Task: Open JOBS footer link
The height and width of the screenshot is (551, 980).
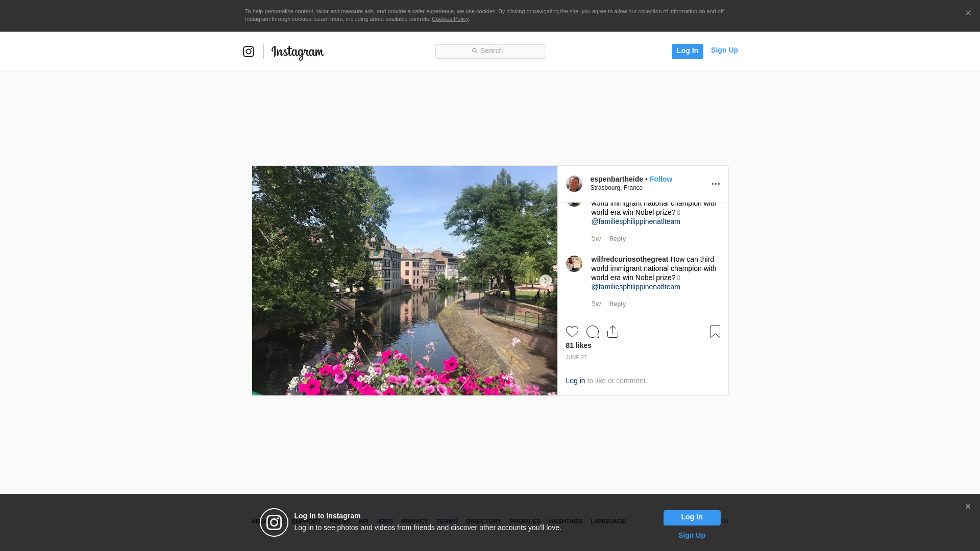Action: click(385, 521)
